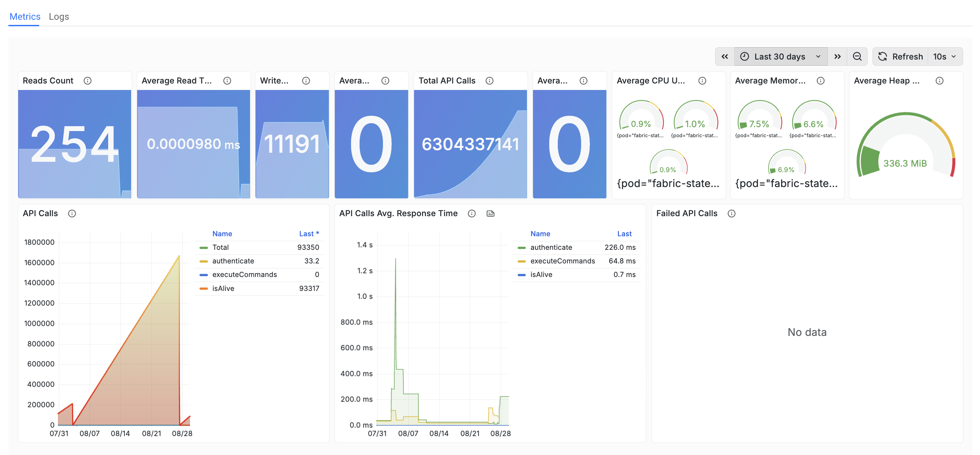Toggle executeCommands series in API Calls legend
This screenshot has width=980, height=455.
pos(244,275)
